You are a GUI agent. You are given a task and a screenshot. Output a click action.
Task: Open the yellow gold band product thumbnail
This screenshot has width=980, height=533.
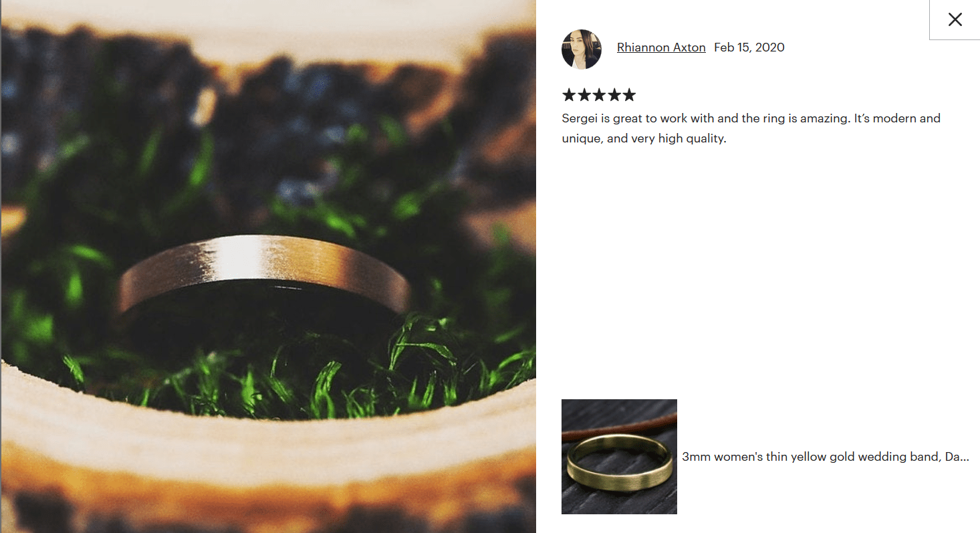click(x=619, y=457)
